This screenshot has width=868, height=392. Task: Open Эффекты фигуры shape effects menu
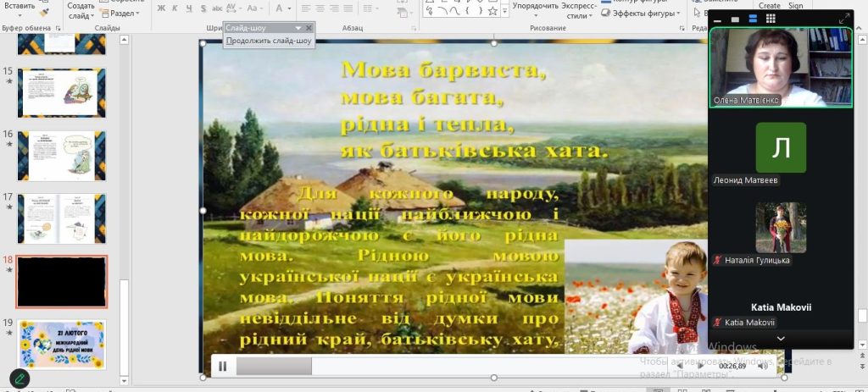(641, 14)
